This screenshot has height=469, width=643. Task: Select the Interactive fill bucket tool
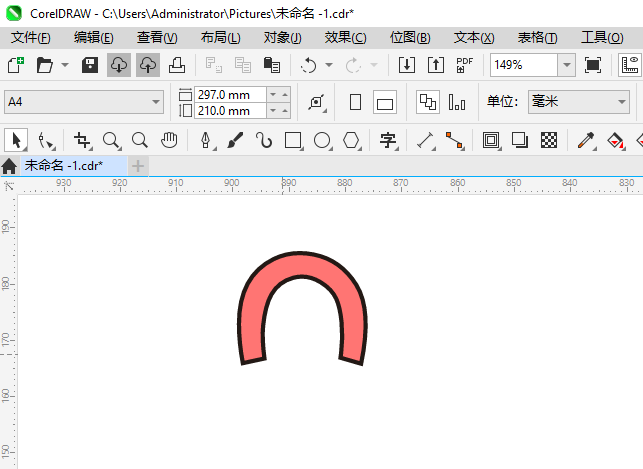tap(615, 140)
